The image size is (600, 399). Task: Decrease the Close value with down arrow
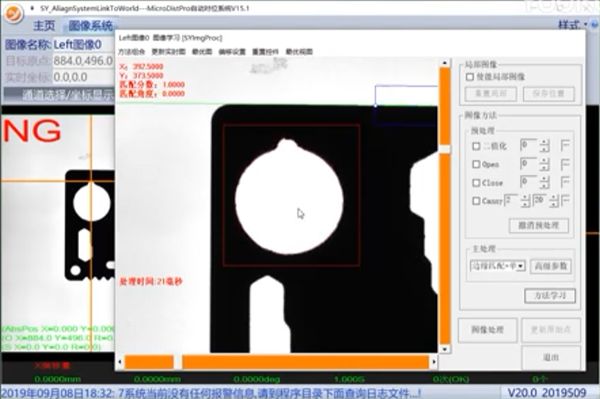(544, 186)
